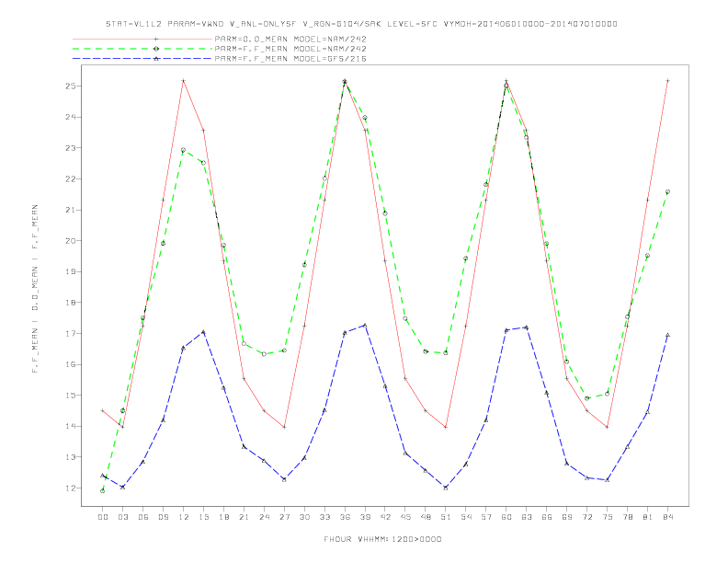Click x-axis tick label 57
This screenshot has height=563, width=728.
(x=486, y=517)
